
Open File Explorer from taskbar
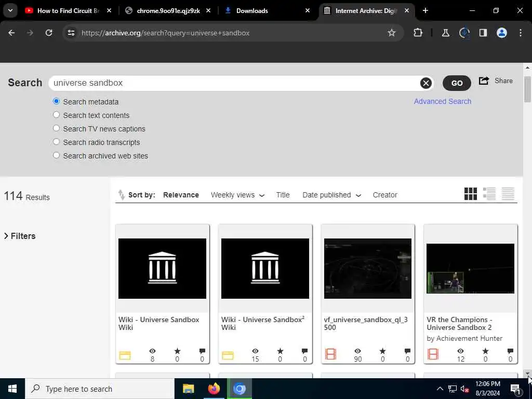tap(188, 389)
